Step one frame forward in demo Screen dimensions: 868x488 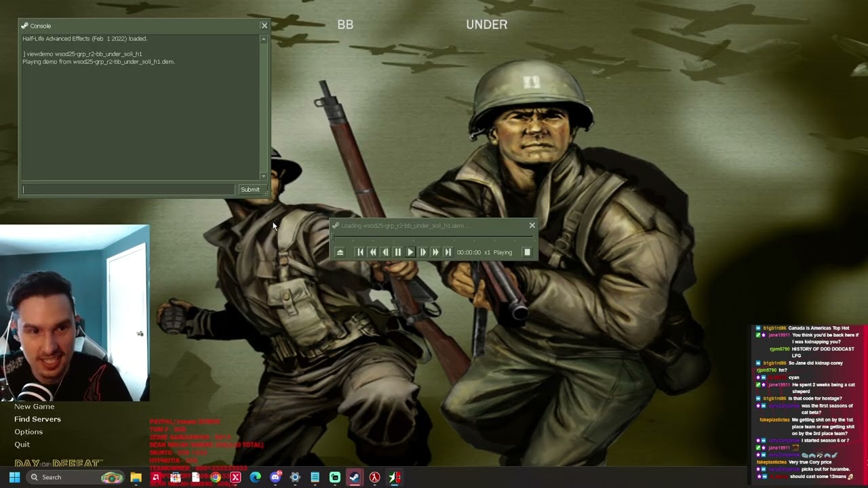click(x=422, y=252)
